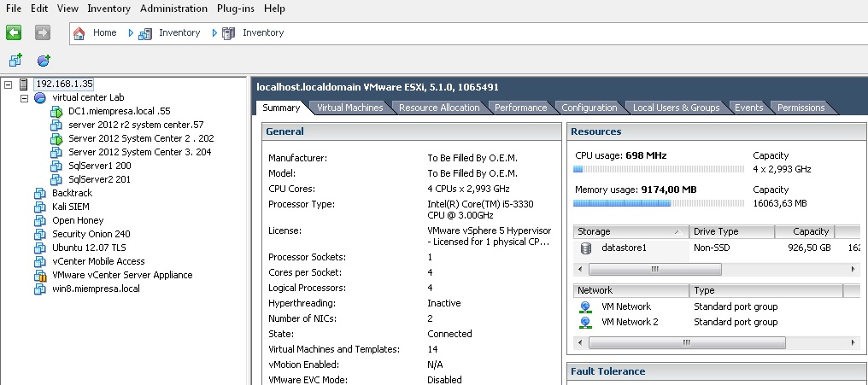Select the VMware vCenter Server Appliance VM
The width and height of the screenshot is (868, 385).
122,275
